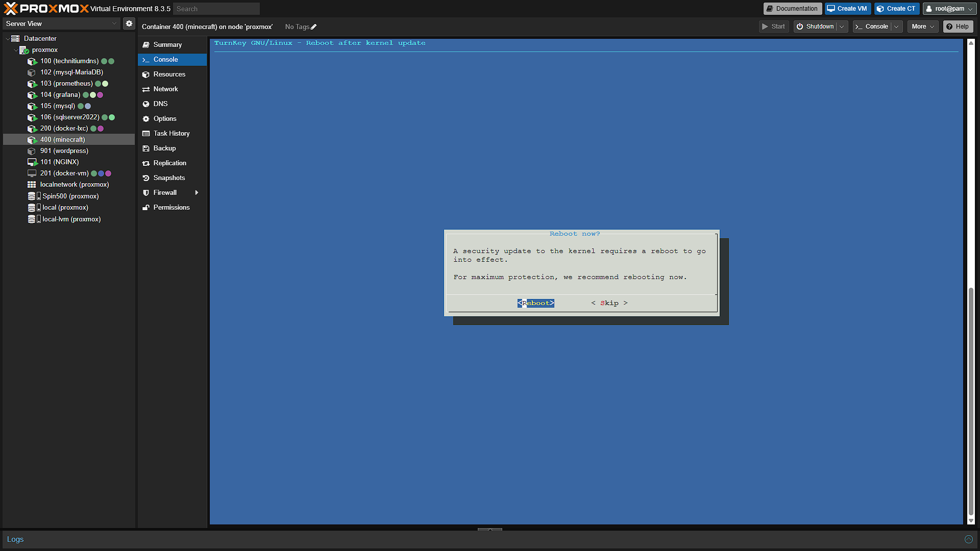Open Server View settings gear
The image size is (980, 551).
129,23
